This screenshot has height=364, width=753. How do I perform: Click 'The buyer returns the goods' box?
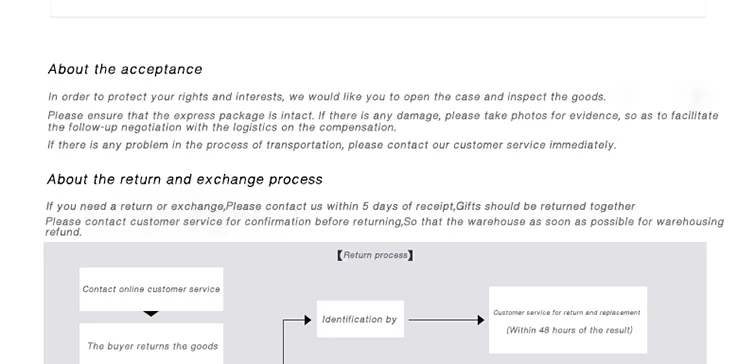151,344
